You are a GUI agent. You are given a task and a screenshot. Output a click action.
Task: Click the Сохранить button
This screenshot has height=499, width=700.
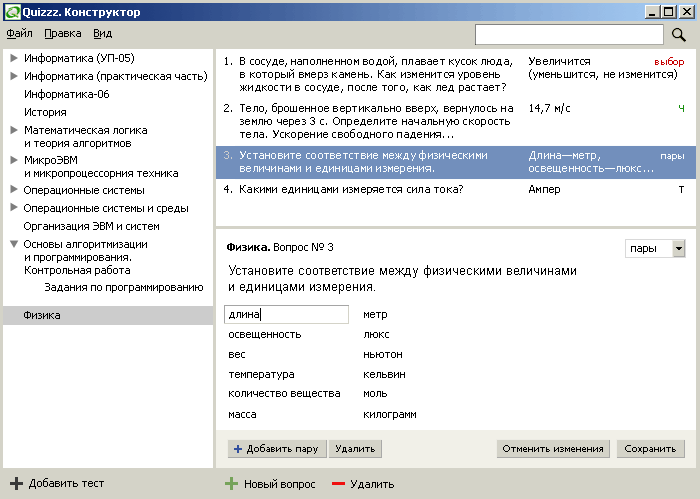(651, 449)
